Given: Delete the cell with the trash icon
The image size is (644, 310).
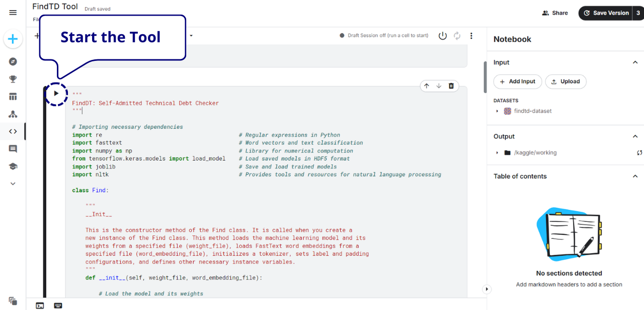Looking at the screenshot, I should click(x=451, y=86).
